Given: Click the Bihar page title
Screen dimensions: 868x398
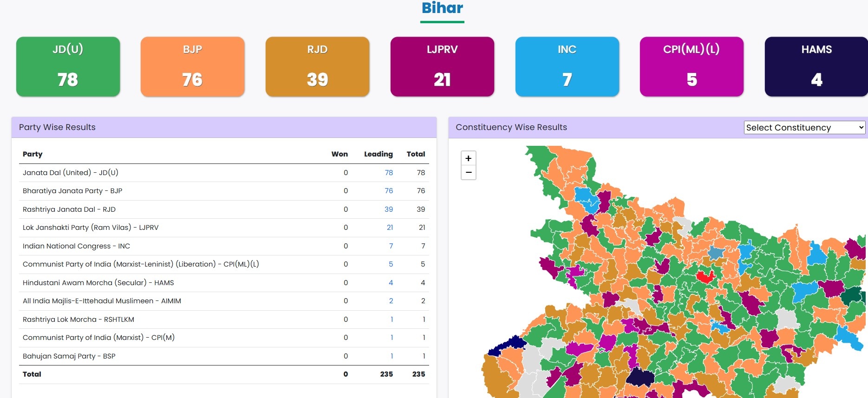Looking at the screenshot, I should pos(442,8).
